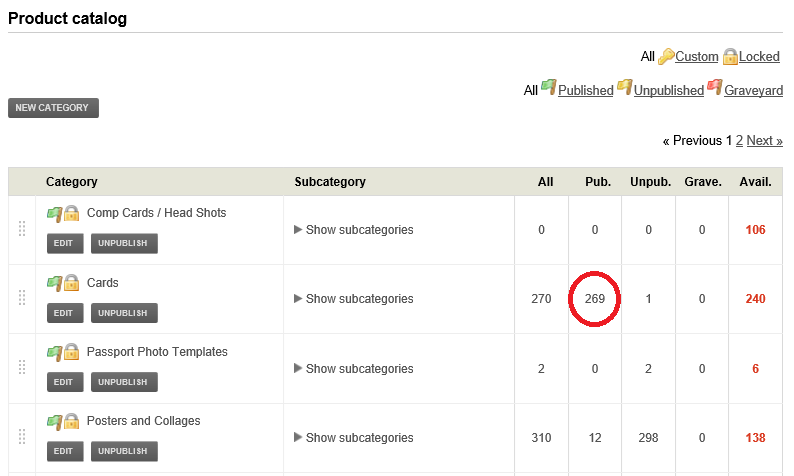Click green flag icon for Comp Cards / Head Shots

pyautogui.click(x=54, y=214)
